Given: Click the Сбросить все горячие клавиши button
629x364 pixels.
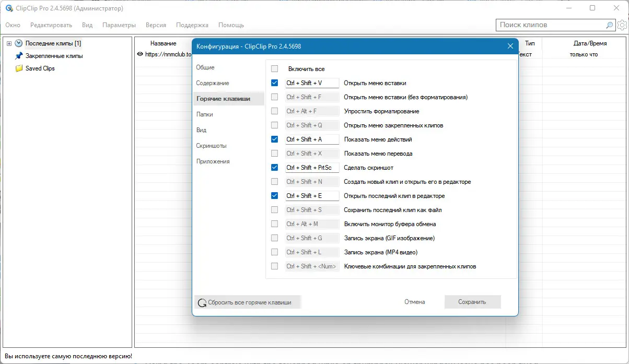Looking at the screenshot, I should pyautogui.click(x=248, y=302).
